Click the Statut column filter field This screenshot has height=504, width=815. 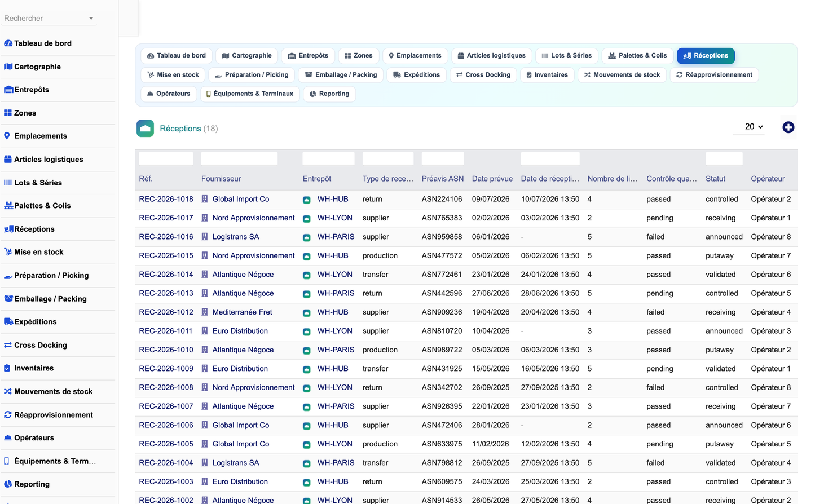pos(724,158)
